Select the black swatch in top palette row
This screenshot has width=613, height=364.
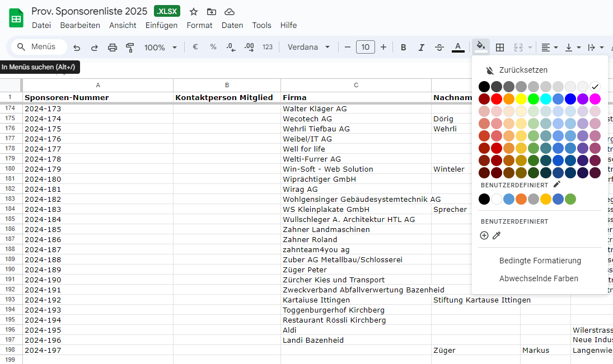484,87
